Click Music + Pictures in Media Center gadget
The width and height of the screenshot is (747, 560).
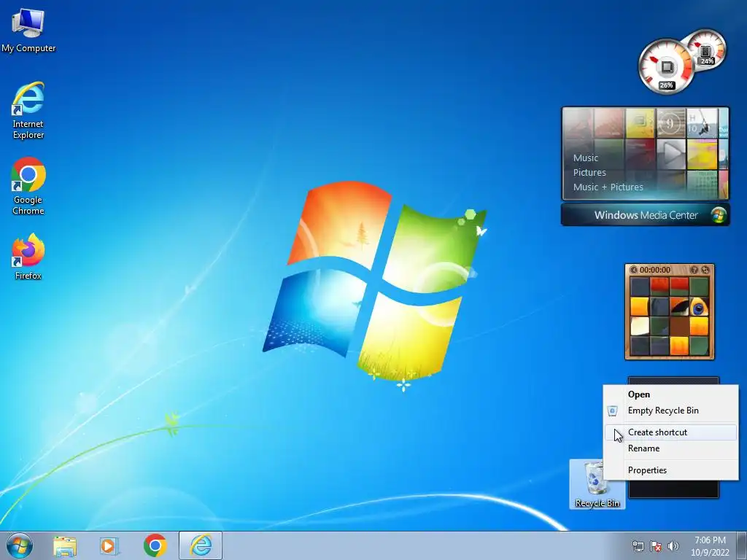(608, 187)
